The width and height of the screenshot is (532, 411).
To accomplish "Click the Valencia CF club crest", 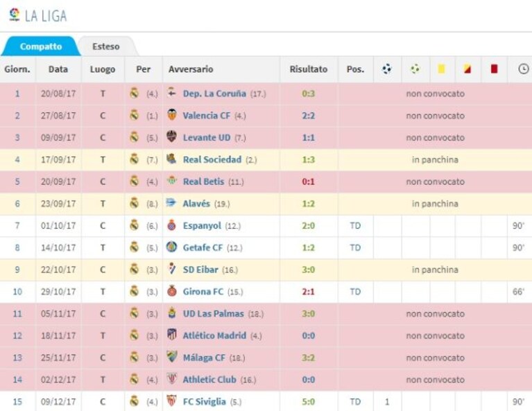I will coord(172,114).
